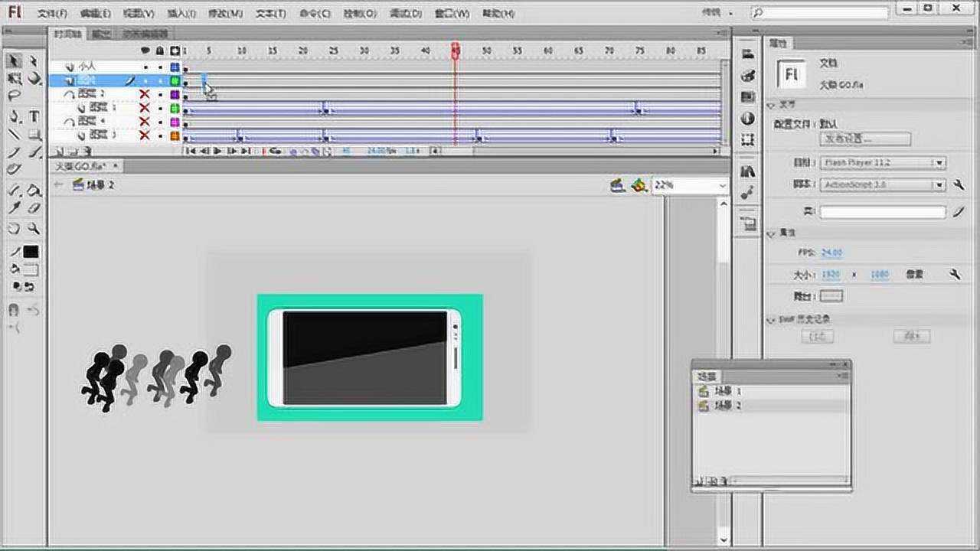The image size is (980, 551).
Task: Collapse the Properties section with FPS
Action: coord(772,233)
